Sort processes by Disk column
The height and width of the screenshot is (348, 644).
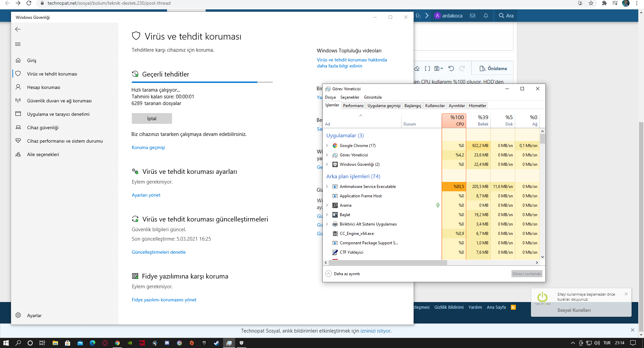[503, 120]
